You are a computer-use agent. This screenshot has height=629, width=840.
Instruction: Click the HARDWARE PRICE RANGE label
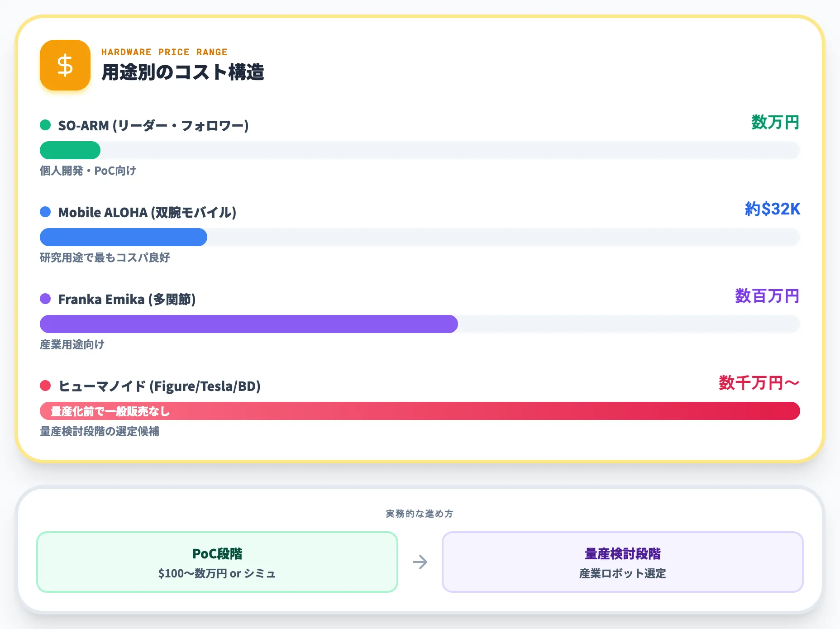(164, 52)
